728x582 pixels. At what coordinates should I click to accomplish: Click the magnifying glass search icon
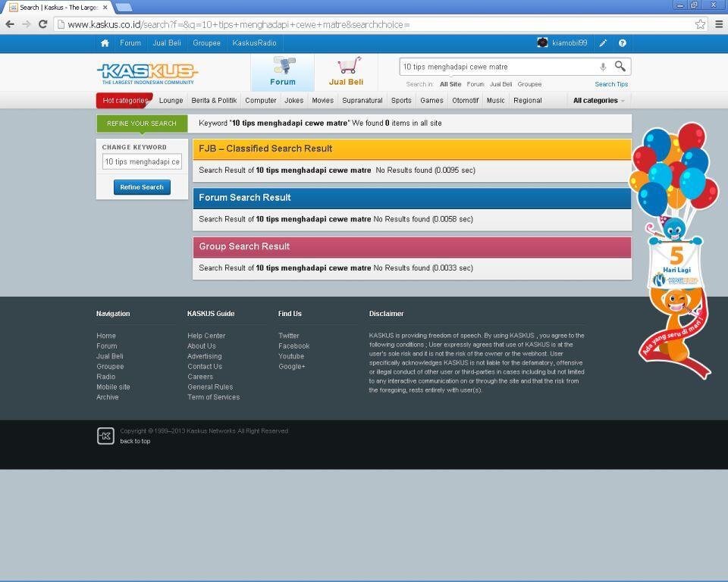(620, 66)
